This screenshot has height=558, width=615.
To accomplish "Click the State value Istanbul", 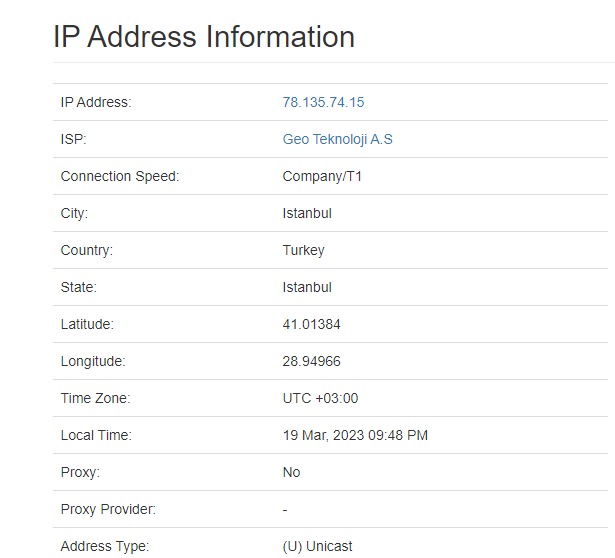I will [307, 287].
